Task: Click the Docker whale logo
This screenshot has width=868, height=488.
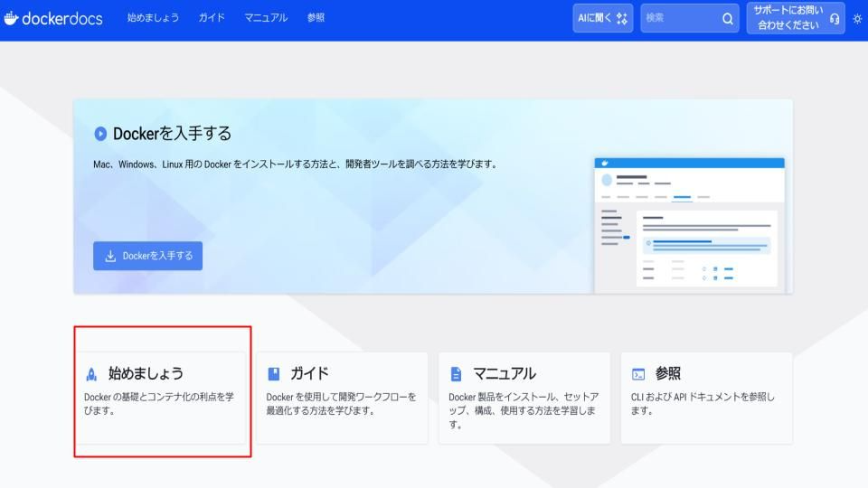Action: click(11, 19)
